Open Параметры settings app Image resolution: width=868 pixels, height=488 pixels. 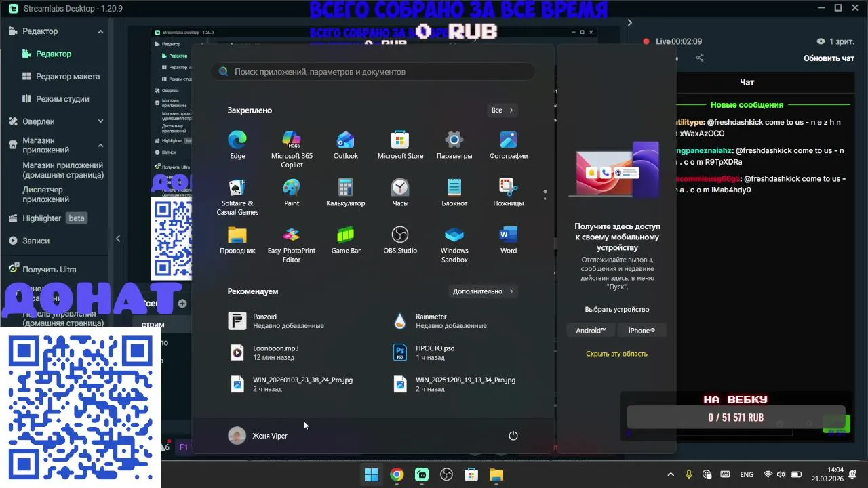pos(454,145)
